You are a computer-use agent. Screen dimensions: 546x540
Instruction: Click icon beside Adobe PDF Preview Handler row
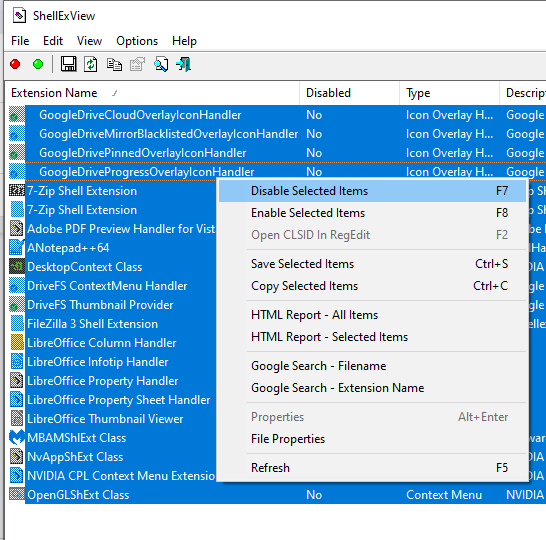point(17,229)
